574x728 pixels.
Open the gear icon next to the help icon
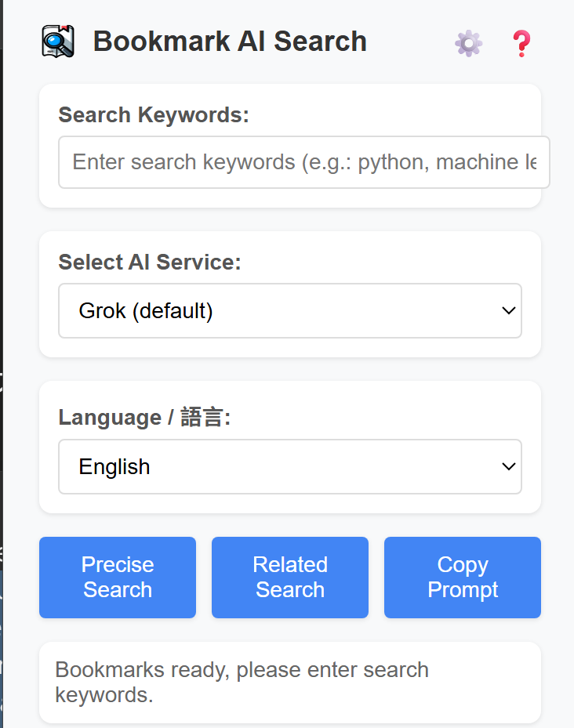[468, 43]
